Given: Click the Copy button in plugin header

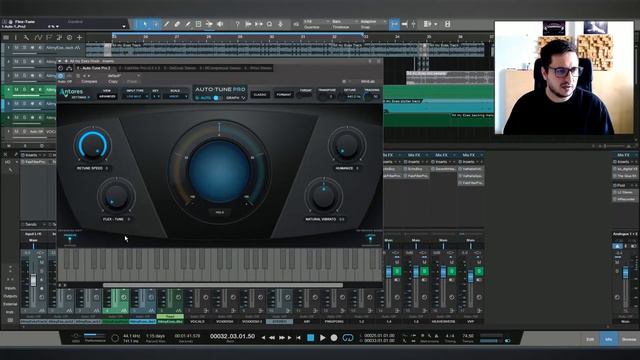Looking at the screenshot, I should tap(113, 82).
